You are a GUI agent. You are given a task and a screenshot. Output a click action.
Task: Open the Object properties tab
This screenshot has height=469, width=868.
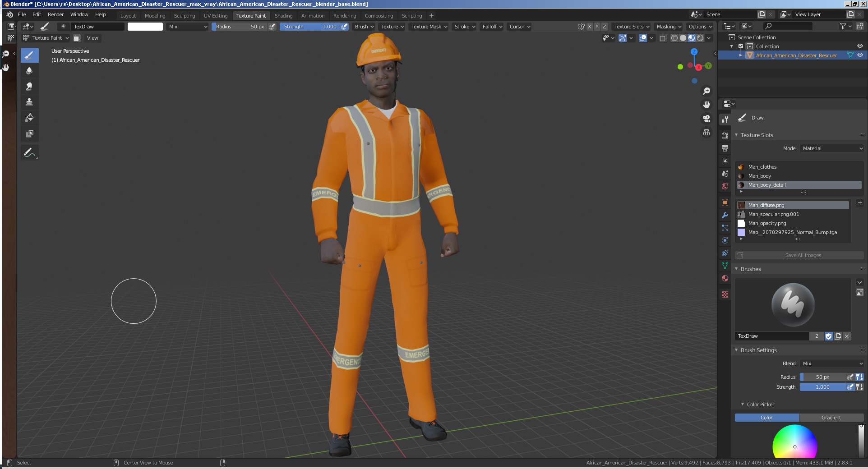pyautogui.click(x=725, y=202)
